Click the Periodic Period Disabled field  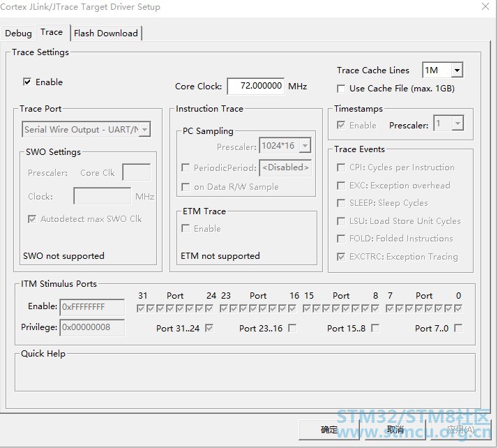(x=285, y=167)
